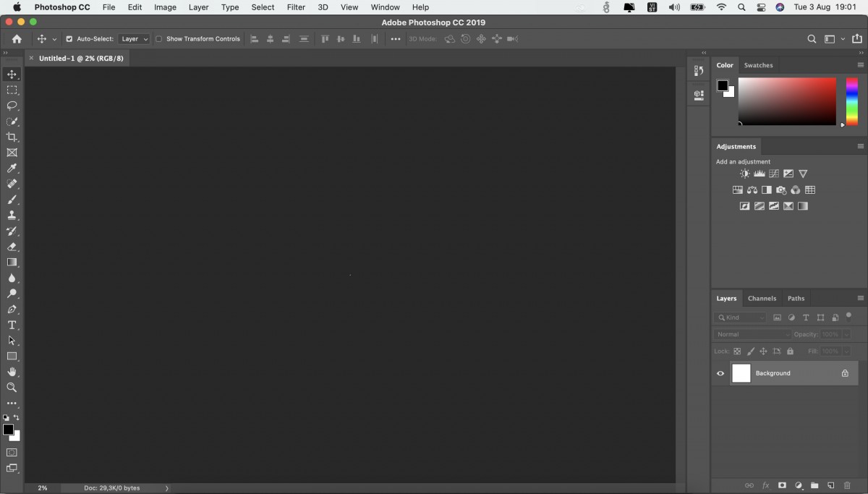Select the Lasso tool
This screenshot has width=868, height=494.
tap(12, 106)
